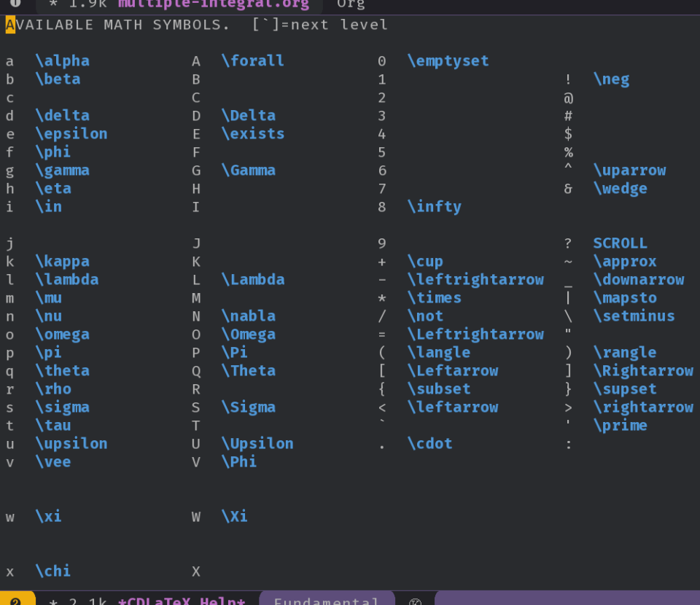This screenshot has width=700, height=605.
Task: Click the state indicator icon in top modeline
Action: [15, 4]
